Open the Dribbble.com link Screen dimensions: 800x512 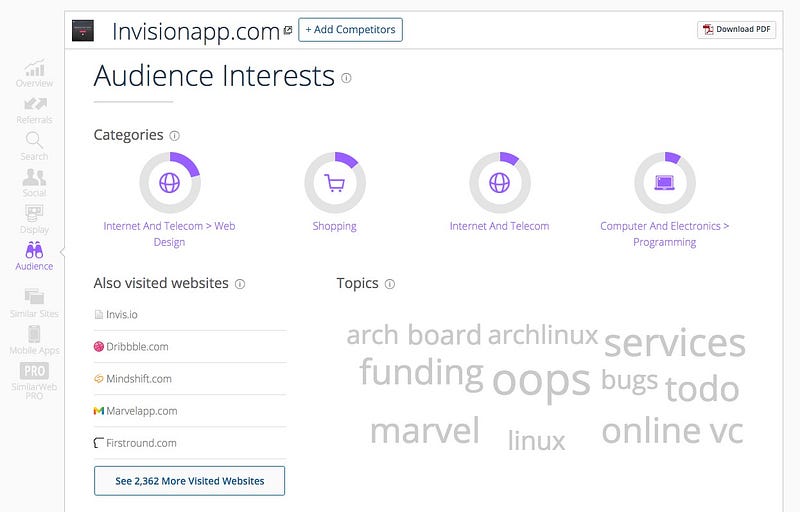(137, 347)
